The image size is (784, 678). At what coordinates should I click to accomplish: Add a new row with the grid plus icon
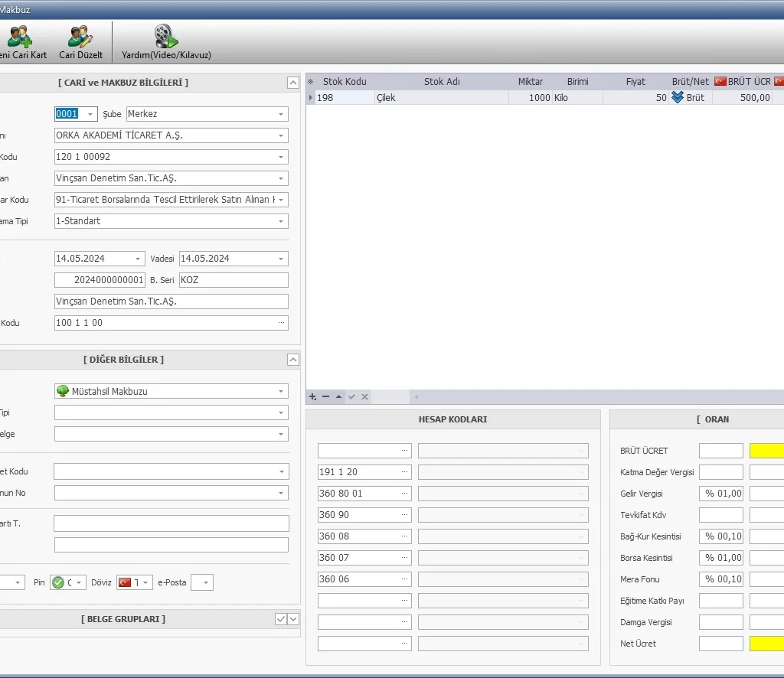click(x=312, y=396)
